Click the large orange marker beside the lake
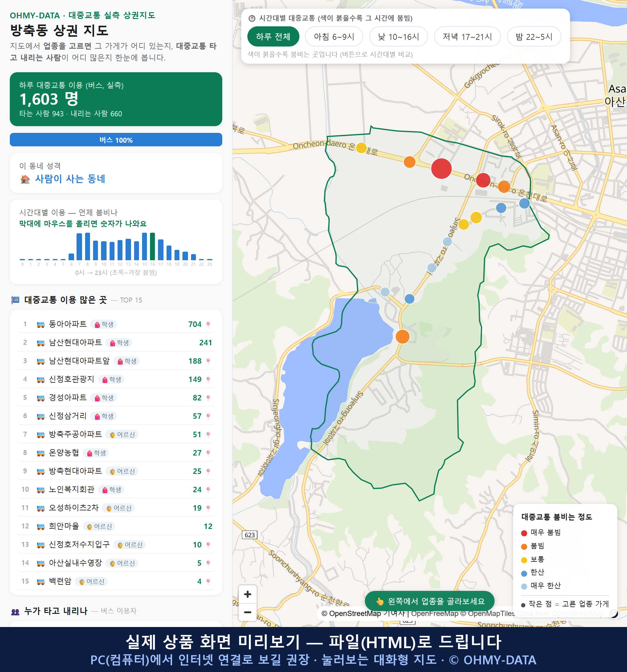The height and width of the screenshot is (672, 627). coord(402,337)
